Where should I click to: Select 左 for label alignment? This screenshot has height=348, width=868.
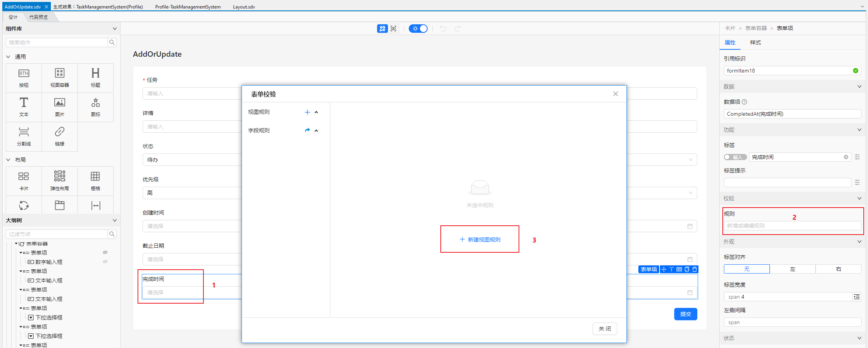(792, 269)
